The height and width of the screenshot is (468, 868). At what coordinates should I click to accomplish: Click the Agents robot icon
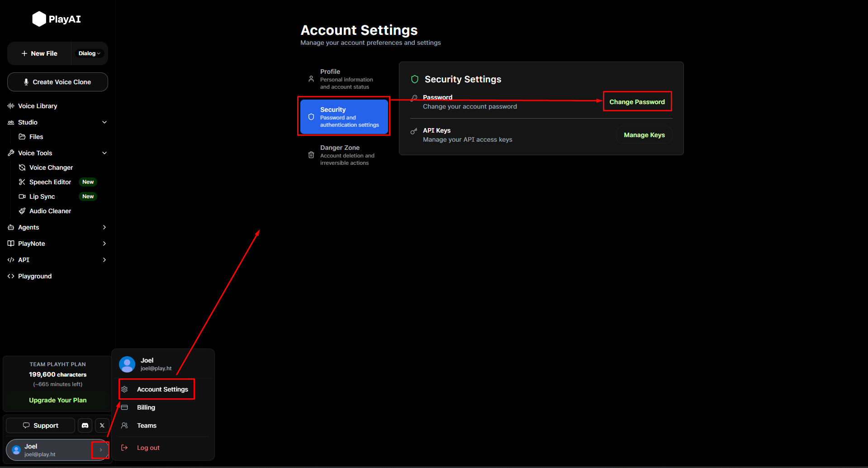[x=11, y=227]
